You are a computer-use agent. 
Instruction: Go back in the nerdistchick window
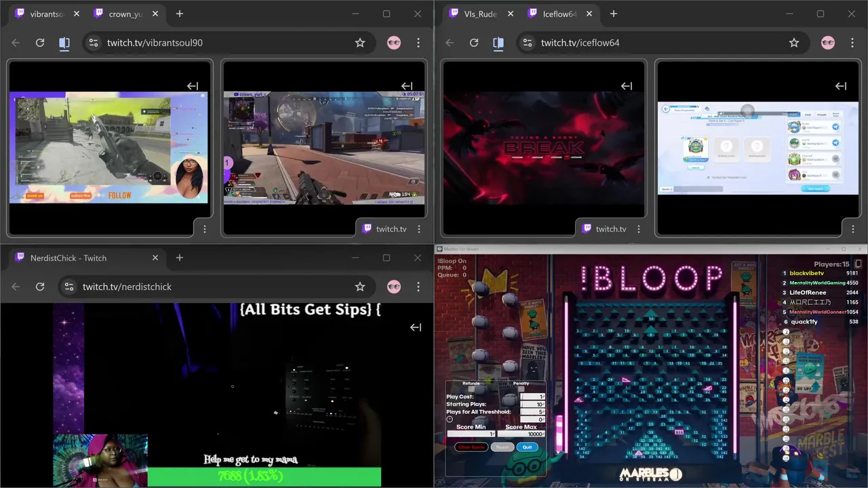pyautogui.click(x=16, y=287)
